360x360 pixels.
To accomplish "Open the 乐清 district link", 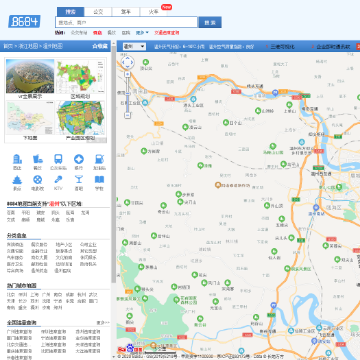I will click(70, 220).
